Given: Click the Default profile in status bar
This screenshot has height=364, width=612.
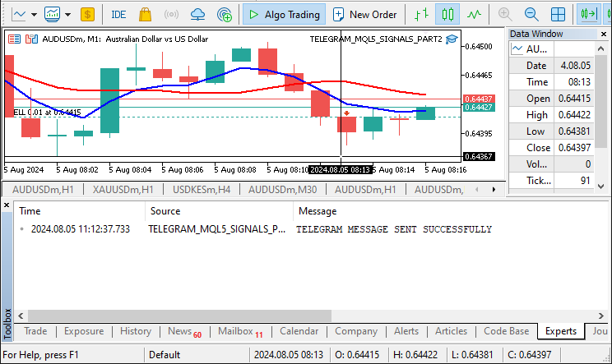Looking at the screenshot, I should coord(197,355).
